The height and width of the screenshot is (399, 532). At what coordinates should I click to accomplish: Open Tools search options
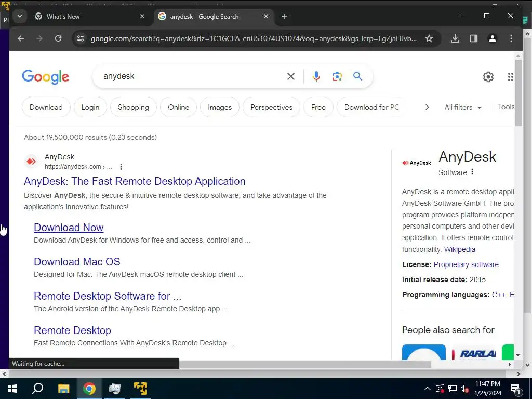click(x=506, y=107)
